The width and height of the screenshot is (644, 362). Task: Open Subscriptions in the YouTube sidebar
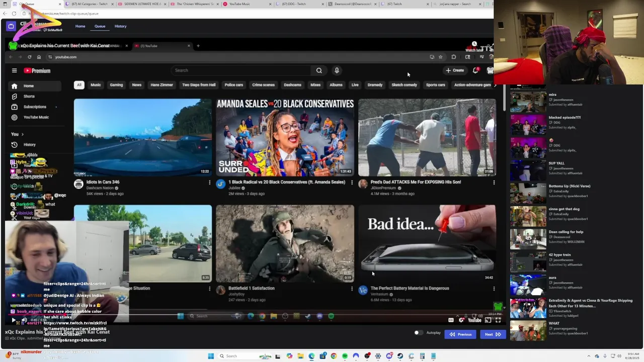[35, 107]
